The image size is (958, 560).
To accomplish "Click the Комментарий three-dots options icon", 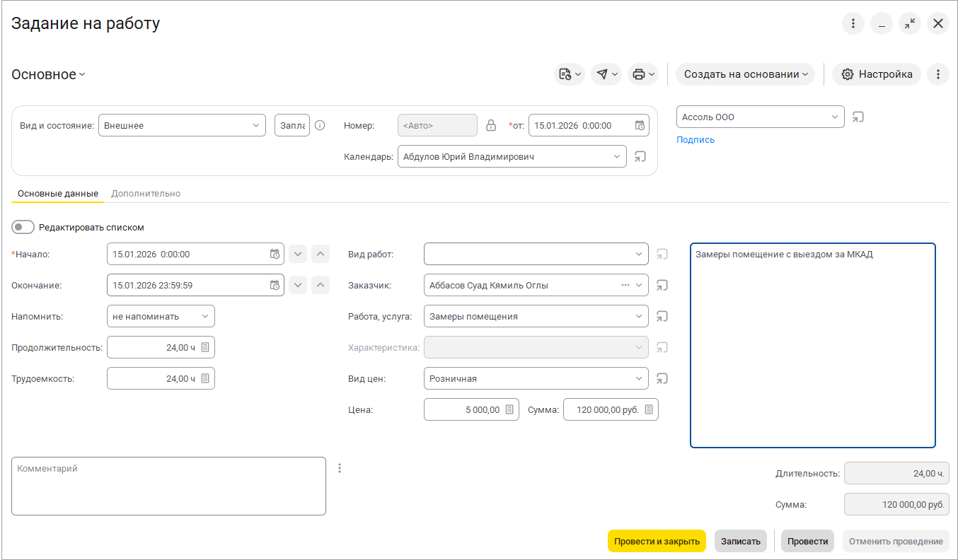I will pos(340,468).
